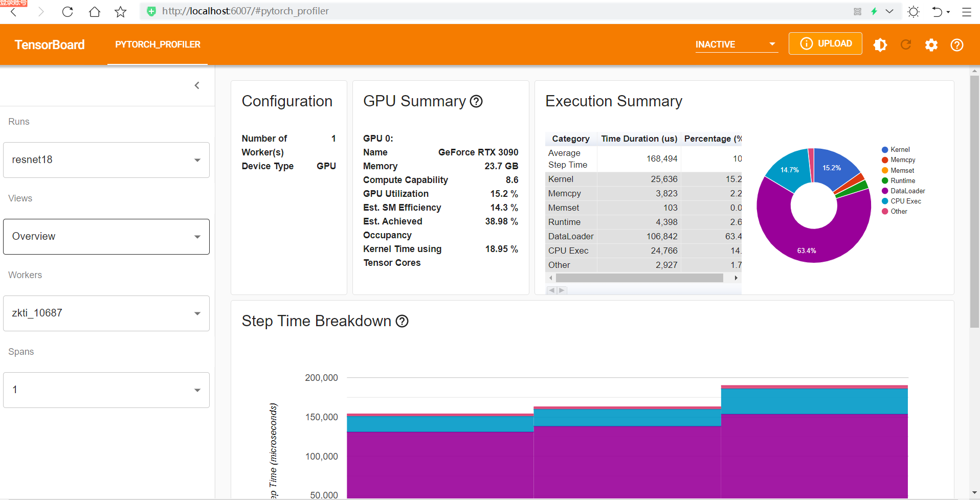Screen dimensions: 980x500
Task: Click the Step Time Breakdown help icon
Action: (x=403, y=321)
